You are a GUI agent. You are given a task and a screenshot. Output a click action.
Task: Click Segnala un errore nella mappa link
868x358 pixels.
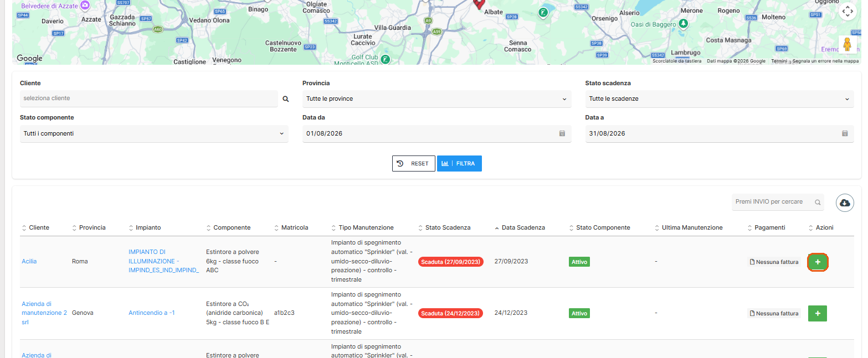coord(825,61)
